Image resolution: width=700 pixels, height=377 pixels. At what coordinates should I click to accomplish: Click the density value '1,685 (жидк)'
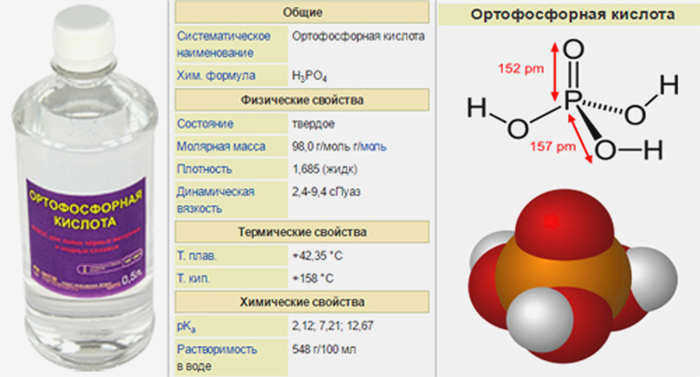[x=325, y=169]
